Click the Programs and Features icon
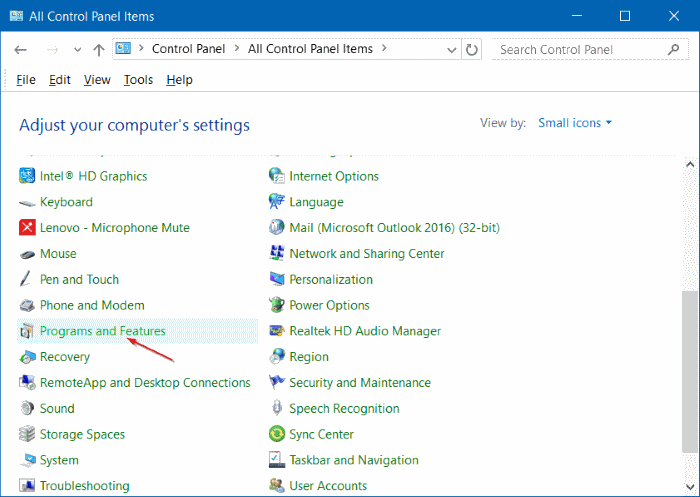Viewport: 700px width, 497px height. tap(27, 331)
